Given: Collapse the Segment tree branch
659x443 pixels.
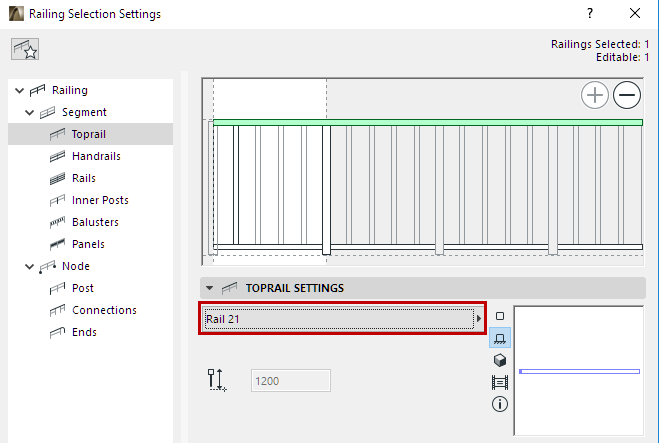Looking at the screenshot, I should (29, 112).
